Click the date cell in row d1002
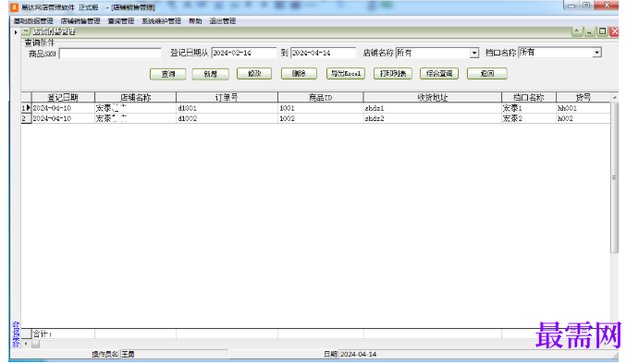 tap(63, 118)
